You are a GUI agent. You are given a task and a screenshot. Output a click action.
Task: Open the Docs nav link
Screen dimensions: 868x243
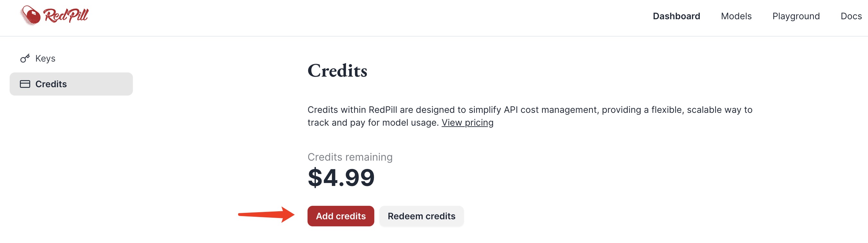click(851, 16)
